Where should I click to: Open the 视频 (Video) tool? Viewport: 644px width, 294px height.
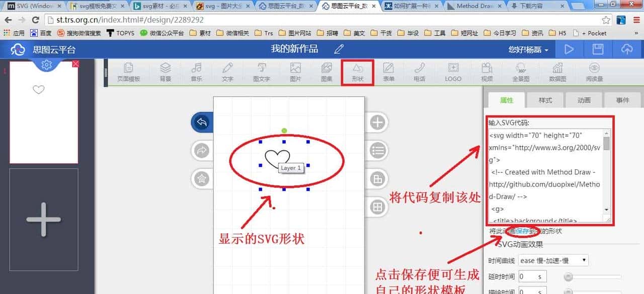point(486,72)
